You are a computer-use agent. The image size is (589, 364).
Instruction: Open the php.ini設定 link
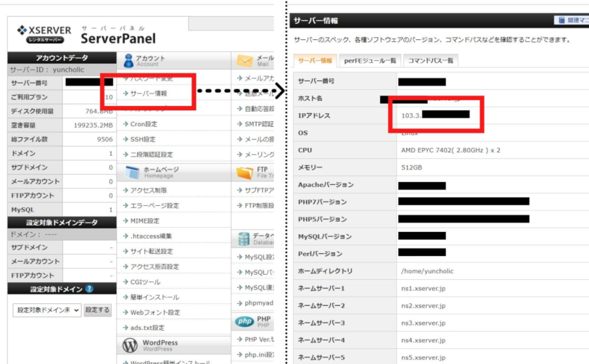pyautogui.click(x=259, y=355)
